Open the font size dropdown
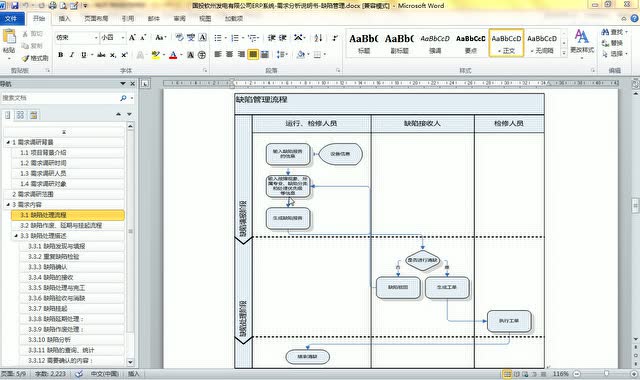This screenshot has width=640, height=380. [x=123, y=38]
